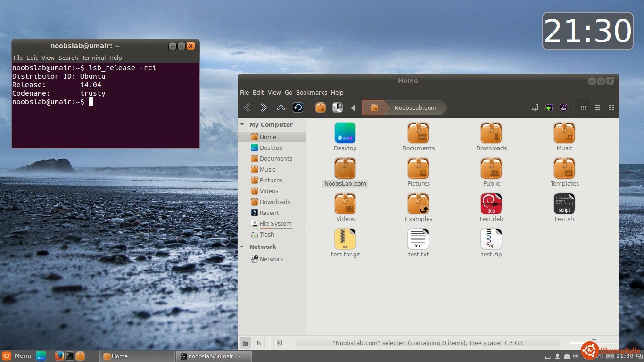Go up to the parent folder

(x=281, y=107)
